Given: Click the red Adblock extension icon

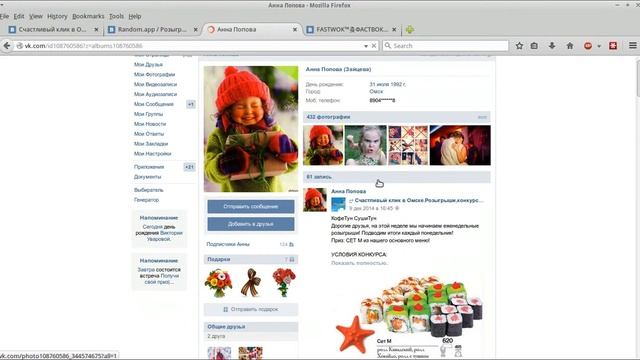Looking at the screenshot, I should [x=588, y=46].
